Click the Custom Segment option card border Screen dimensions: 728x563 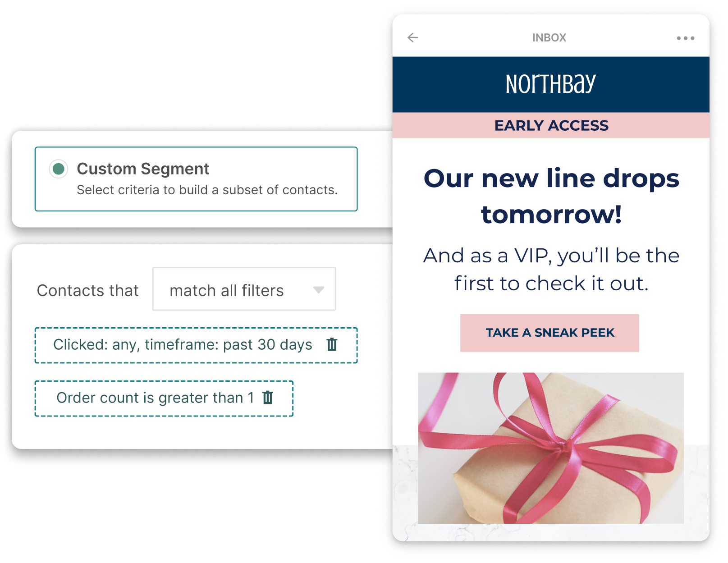coord(196,179)
